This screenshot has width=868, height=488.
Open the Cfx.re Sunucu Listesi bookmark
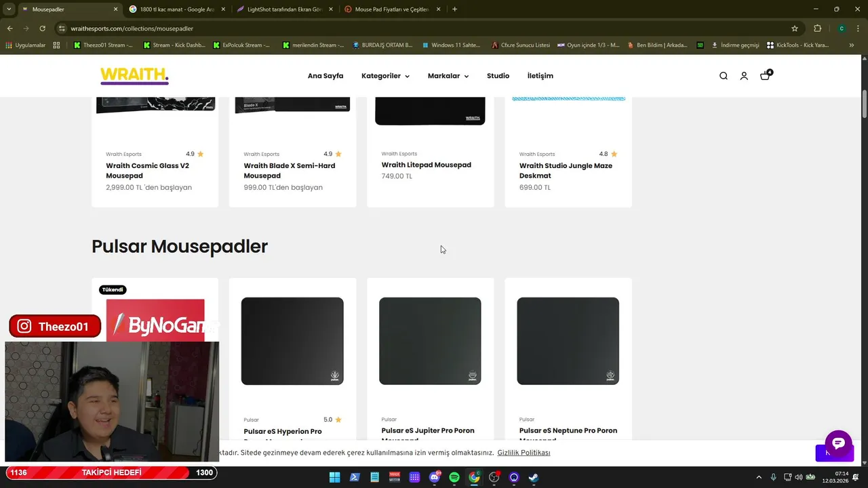pos(521,45)
